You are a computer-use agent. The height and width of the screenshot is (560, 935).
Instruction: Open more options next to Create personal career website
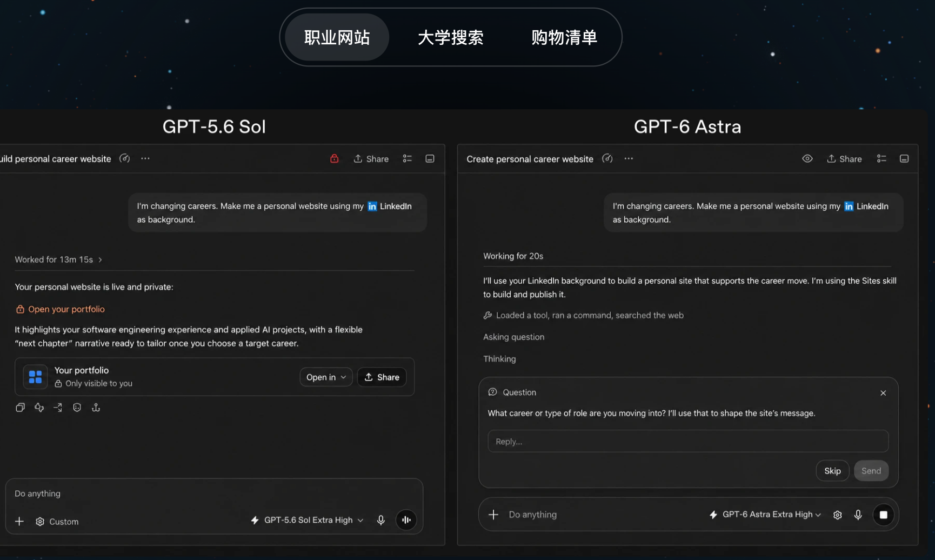click(x=629, y=158)
